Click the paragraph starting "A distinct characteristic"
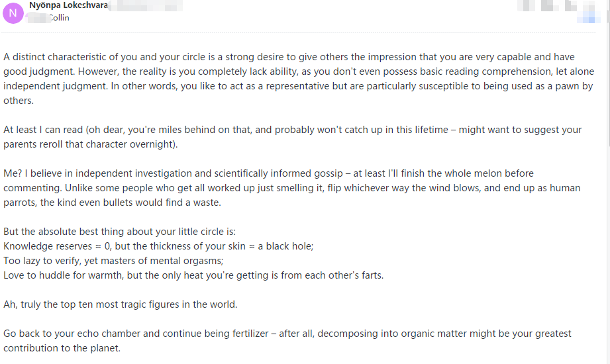Screen dimensions: 610x364 pyautogui.click(x=298, y=79)
